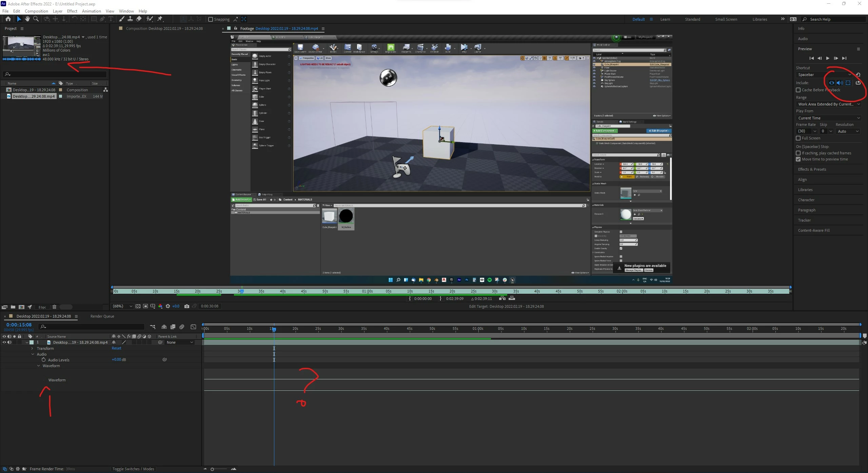Click Reset next to Transform
This screenshot has height=473, width=868.
(116, 348)
